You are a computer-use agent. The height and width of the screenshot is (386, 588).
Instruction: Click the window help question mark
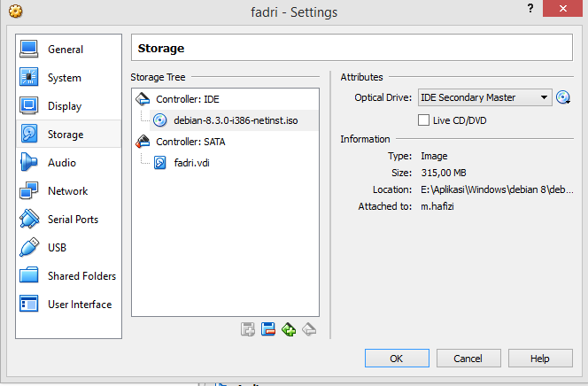pyautogui.click(x=530, y=8)
